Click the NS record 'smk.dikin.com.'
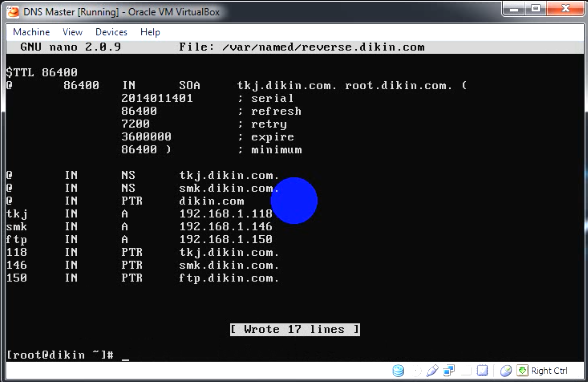588x382 pixels. [x=229, y=188]
